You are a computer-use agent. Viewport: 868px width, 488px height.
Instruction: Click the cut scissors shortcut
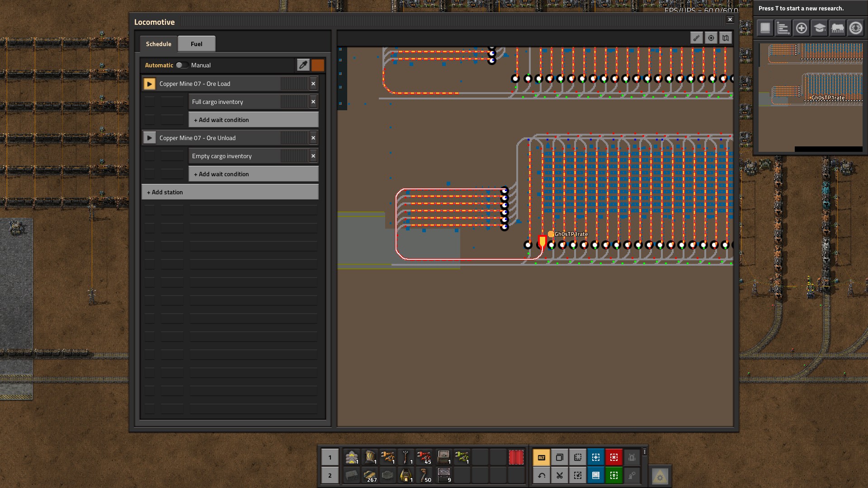560,475
